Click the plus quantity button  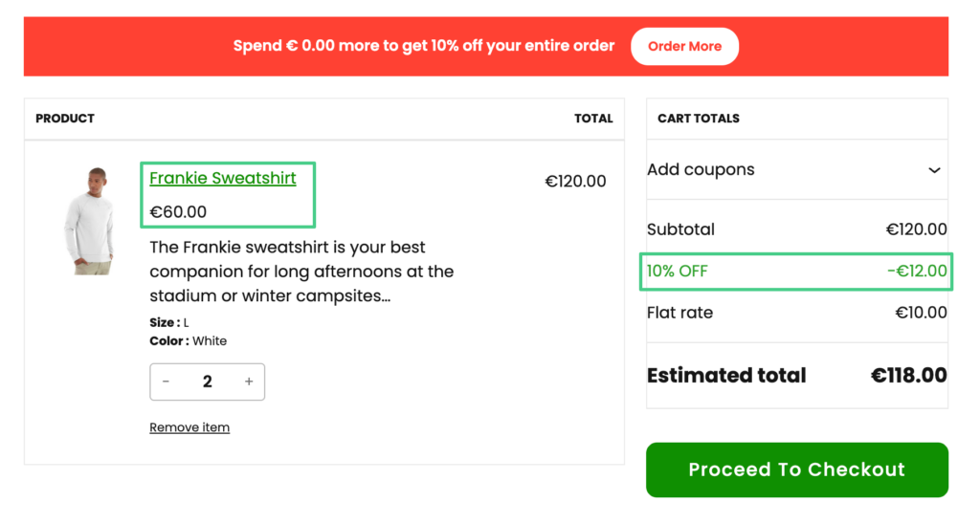click(249, 382)
